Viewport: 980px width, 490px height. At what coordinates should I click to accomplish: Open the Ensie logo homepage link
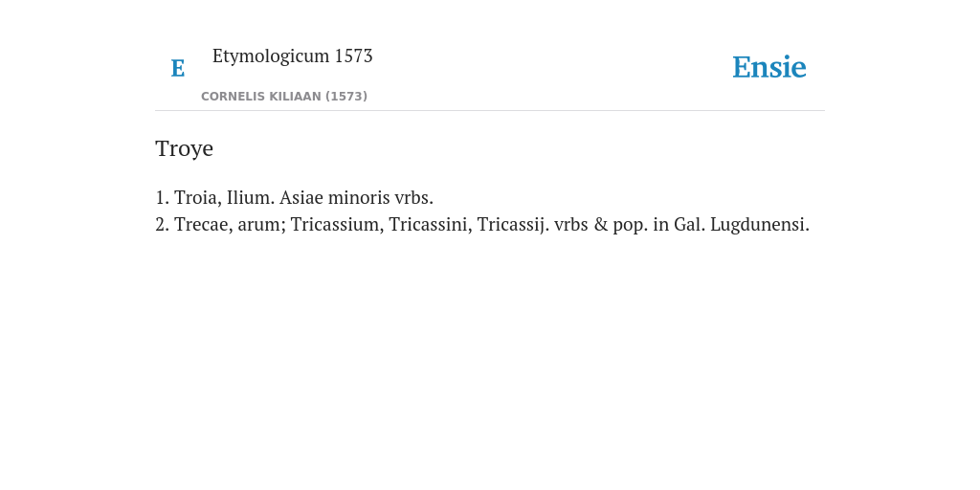click(x=769, y=67)
